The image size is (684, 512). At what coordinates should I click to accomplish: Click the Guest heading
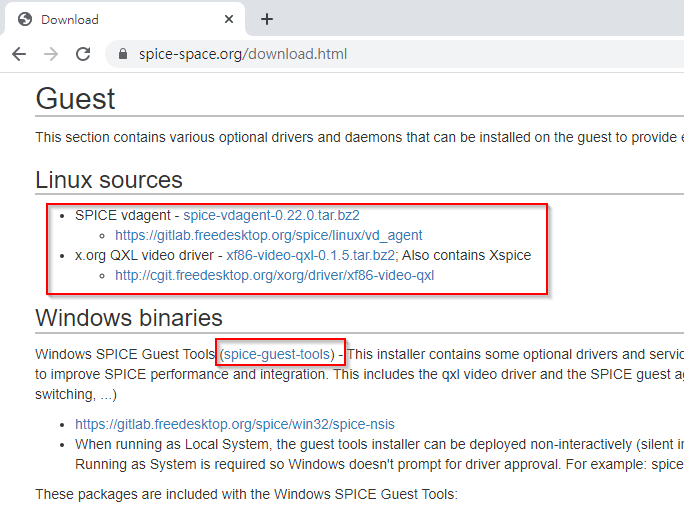(75, 99)
